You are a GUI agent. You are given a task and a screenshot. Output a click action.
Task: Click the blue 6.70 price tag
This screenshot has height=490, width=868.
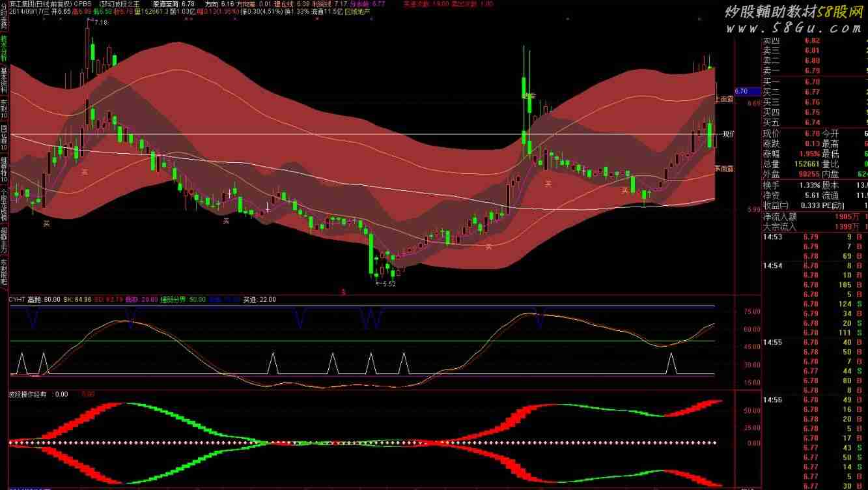click(746, 92)
